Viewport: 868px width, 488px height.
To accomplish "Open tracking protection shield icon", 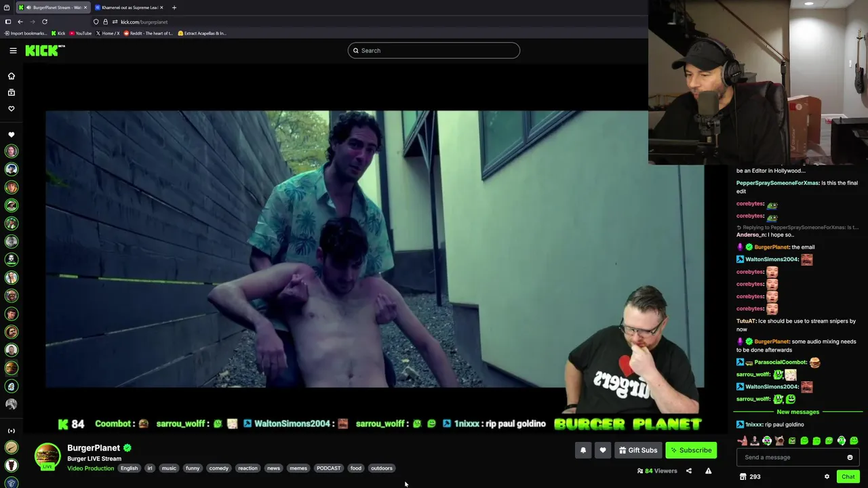I will tap(96, 22).
